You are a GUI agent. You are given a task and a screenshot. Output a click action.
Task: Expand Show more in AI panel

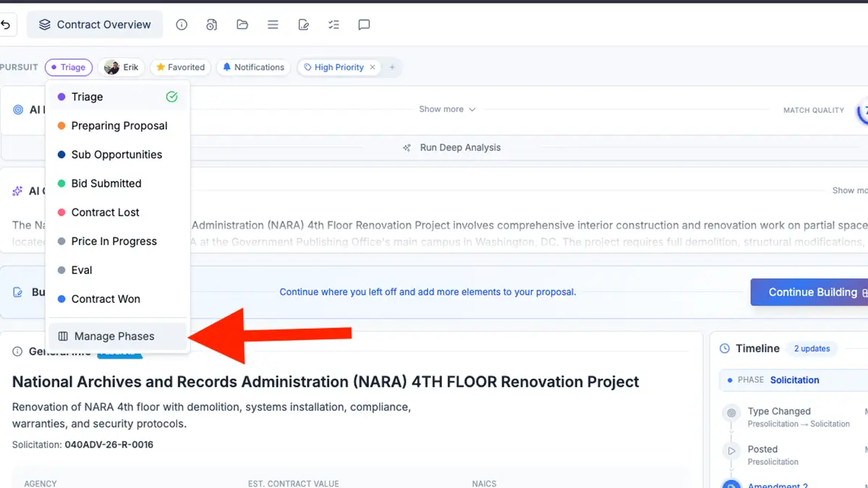click(447, 109)
